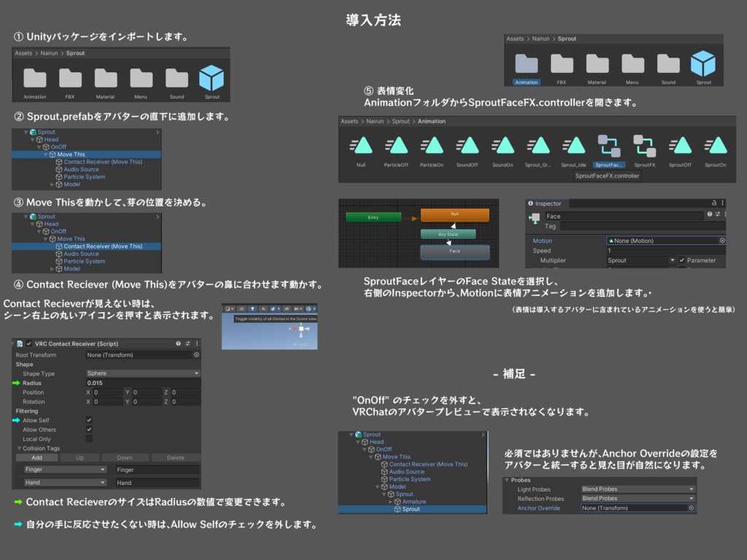747x560 pixels.
Task: Click Sprout in the Animation folder breadcrumb
Action: 400,122
